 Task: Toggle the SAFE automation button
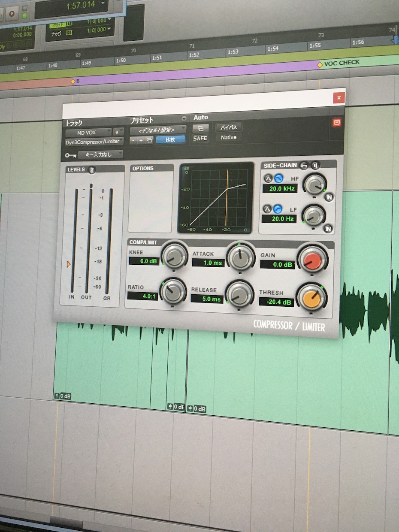click(x=200, y=138)
